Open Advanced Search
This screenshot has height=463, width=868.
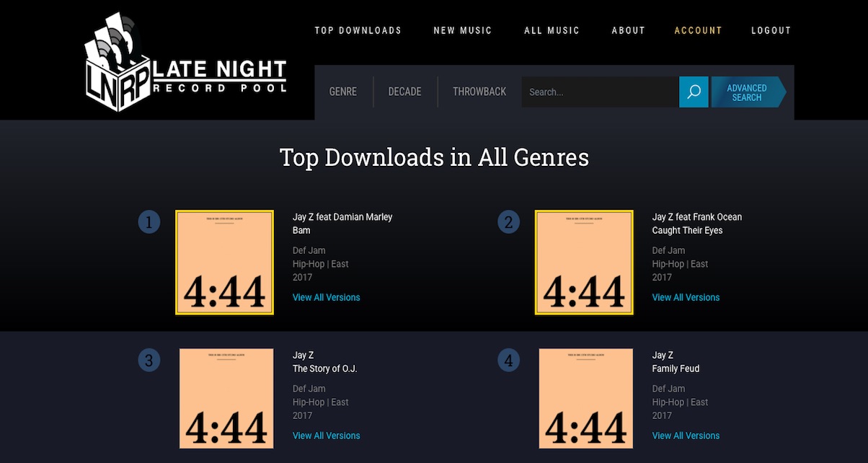[748, 92]
